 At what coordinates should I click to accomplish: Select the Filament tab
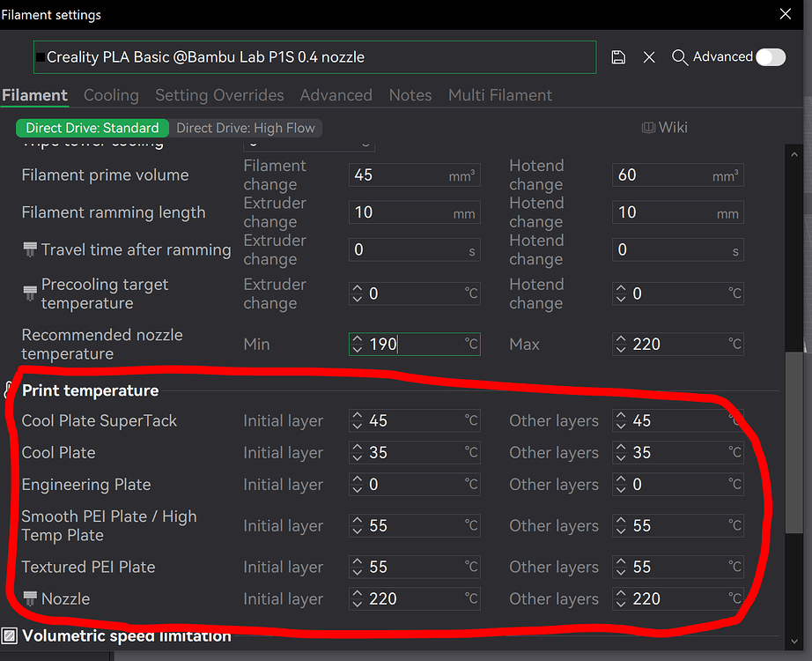point(34,95)
